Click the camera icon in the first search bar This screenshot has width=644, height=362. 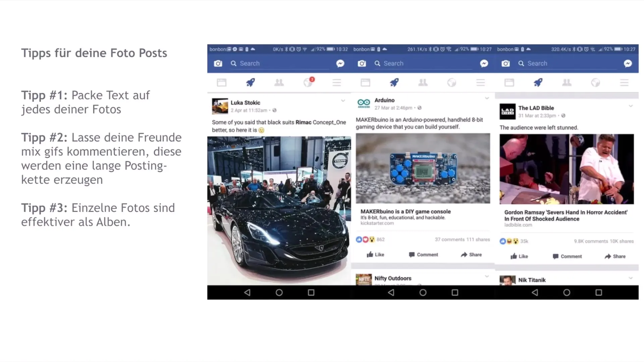(x=218, y=63)
